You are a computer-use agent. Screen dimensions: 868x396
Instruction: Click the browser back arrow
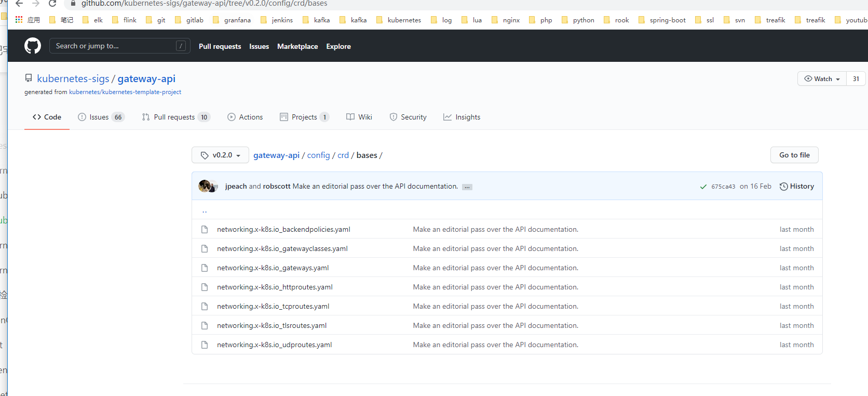(x=19, y=3)
